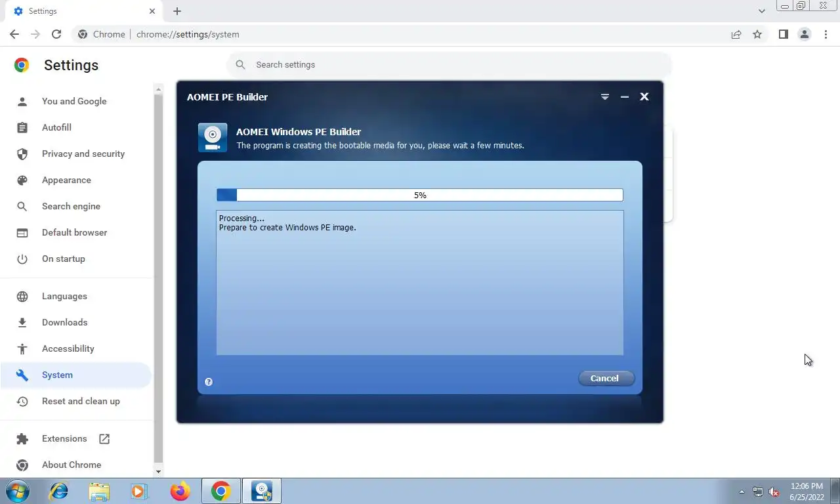840x504 pixels.
Task: Open Chrome three-dot menu
Action: click(826, 34)
